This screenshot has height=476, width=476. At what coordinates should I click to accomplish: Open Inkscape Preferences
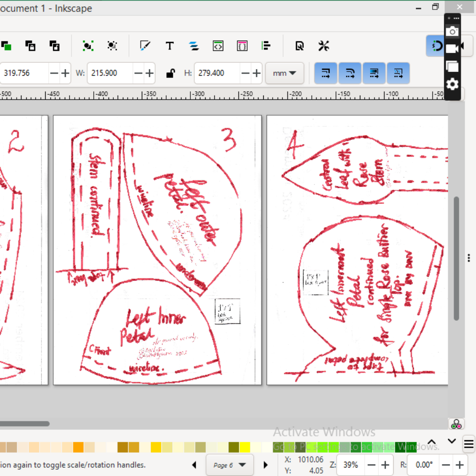click(324, 46)
